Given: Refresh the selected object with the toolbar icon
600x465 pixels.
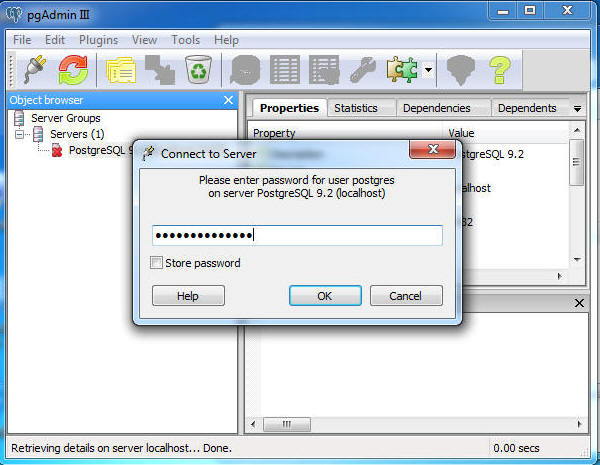Looking at the screenshot, I should (x=73, y=70).
